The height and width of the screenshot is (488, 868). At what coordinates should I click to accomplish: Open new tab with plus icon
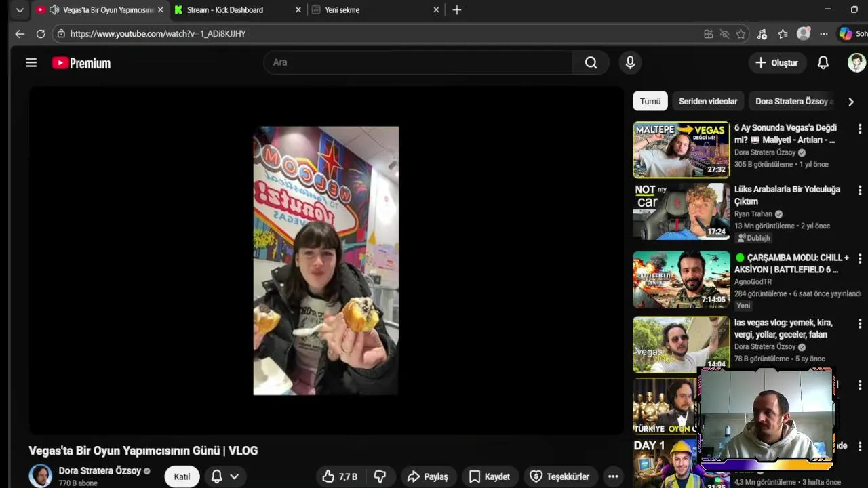pyautogui.click(x=457, y=10)
